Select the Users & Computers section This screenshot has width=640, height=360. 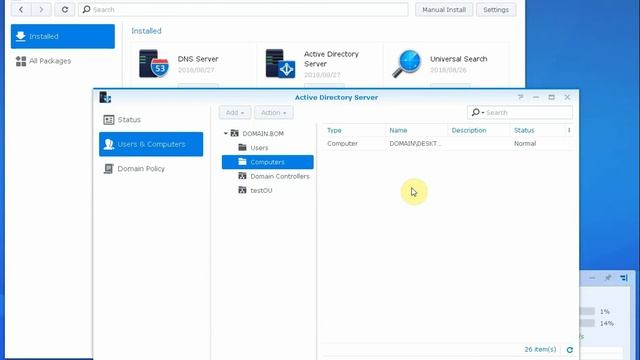151,144
